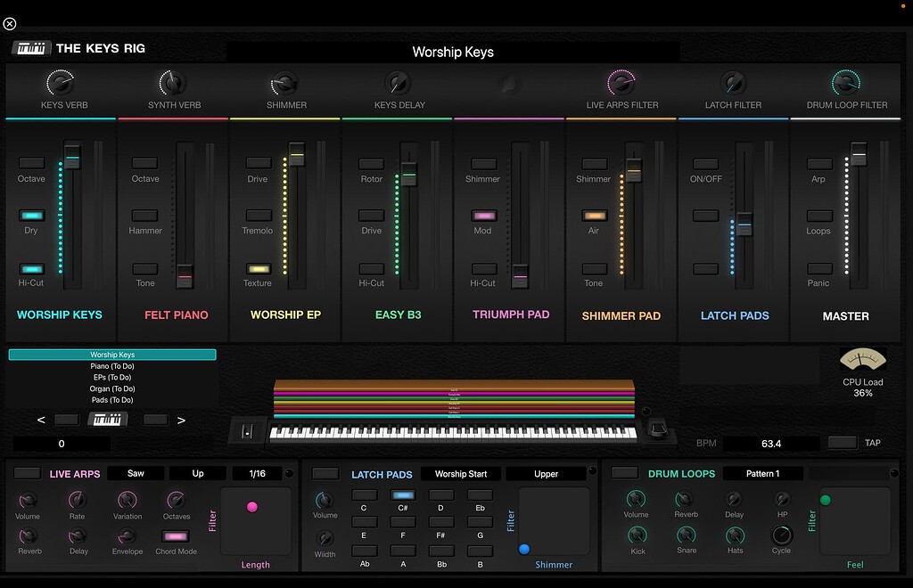Open the Worship Start selector in LATCH PADS
The width and height of the screenshot is (913, 588).
tap(460, 473)
